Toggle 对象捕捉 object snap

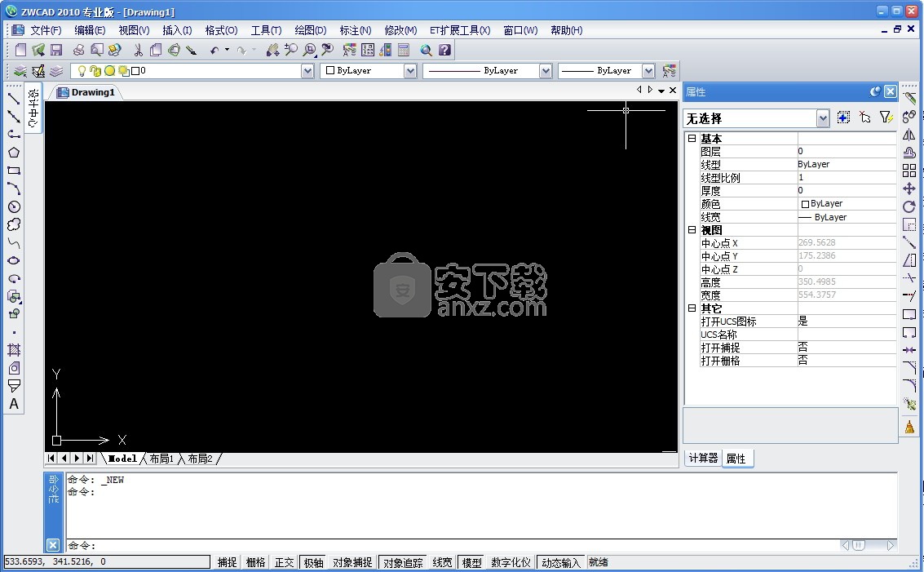click(x=351, y=562)
